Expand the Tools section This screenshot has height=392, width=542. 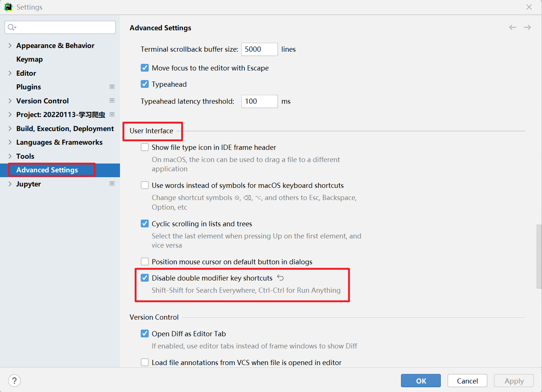10,156
